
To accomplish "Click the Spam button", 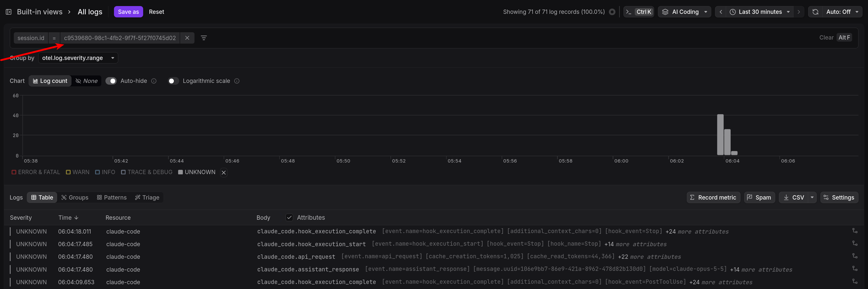I will click(x=759, y=198).
